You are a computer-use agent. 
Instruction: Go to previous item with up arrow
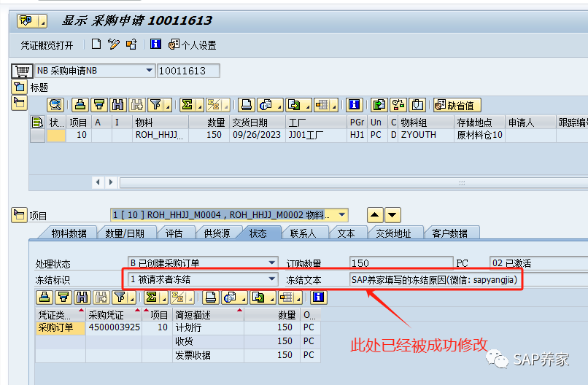click(x=375, y=215)
